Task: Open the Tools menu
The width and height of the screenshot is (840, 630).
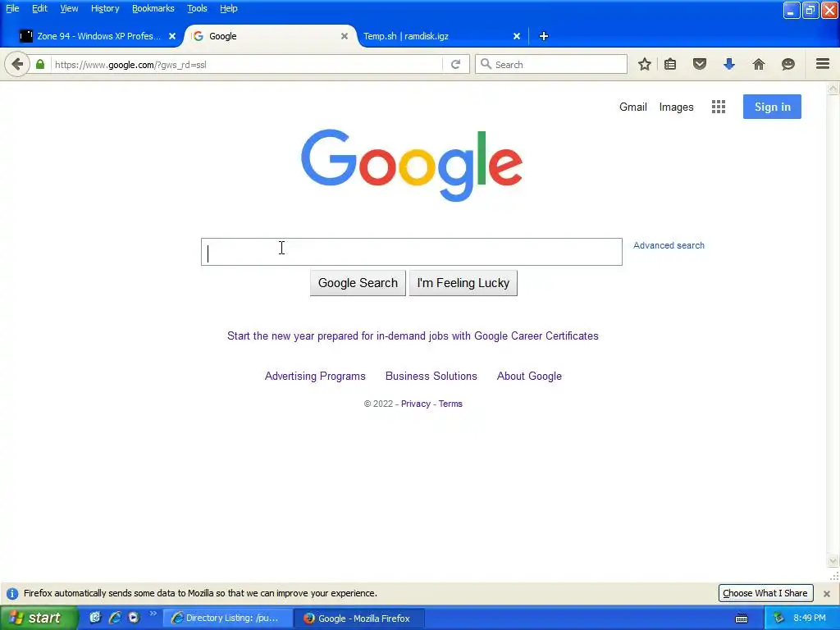Action: pyautogui.click(x=197, y=8)
